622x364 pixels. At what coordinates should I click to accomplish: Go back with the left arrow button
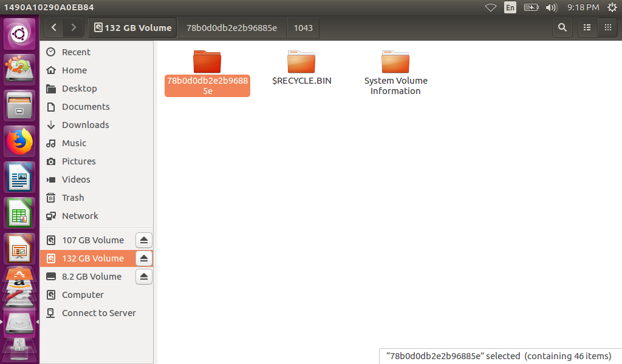pyautogui.click(x=55, y=27)
